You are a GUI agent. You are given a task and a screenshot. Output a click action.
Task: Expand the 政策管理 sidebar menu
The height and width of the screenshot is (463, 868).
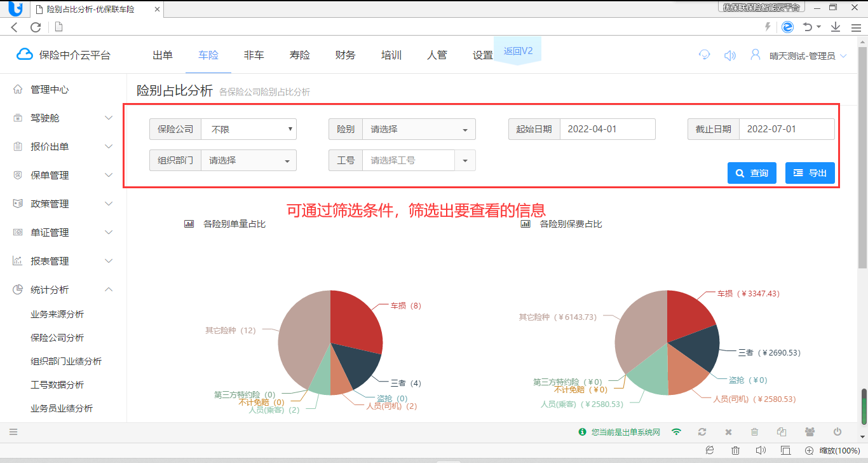tap(109, 204)
